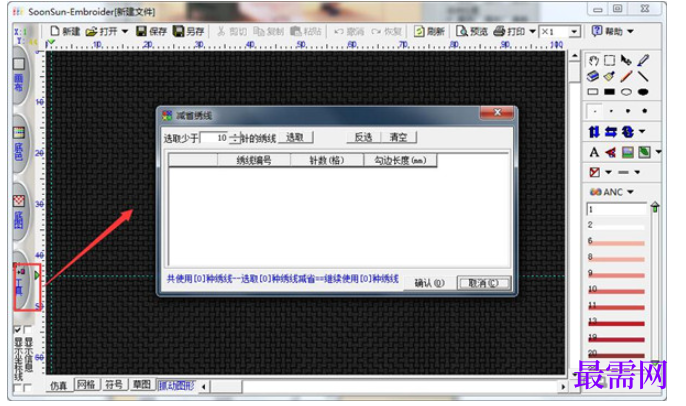Open the 底色 background color side panel
This screenshot has width=686, height=406.
click(19, 146)
